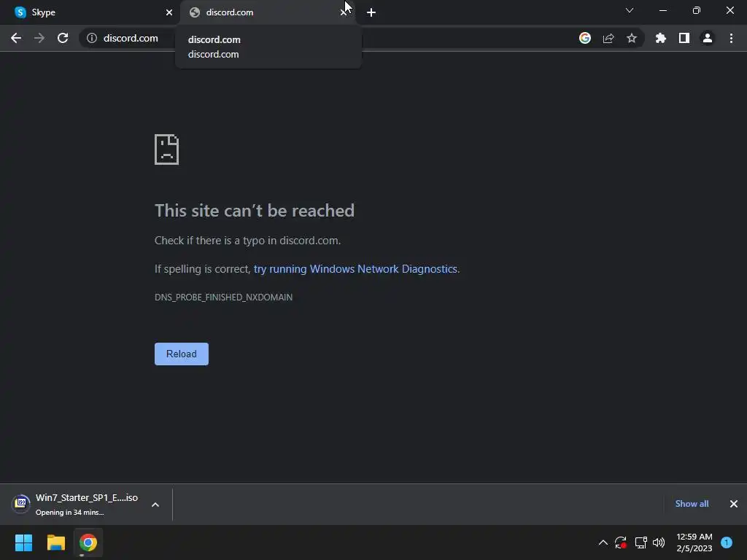The height and width of the screenshot is (560, 747).
Task: Open the volume speaker icon
Action: pyautogui.click(x=659, y=542)
